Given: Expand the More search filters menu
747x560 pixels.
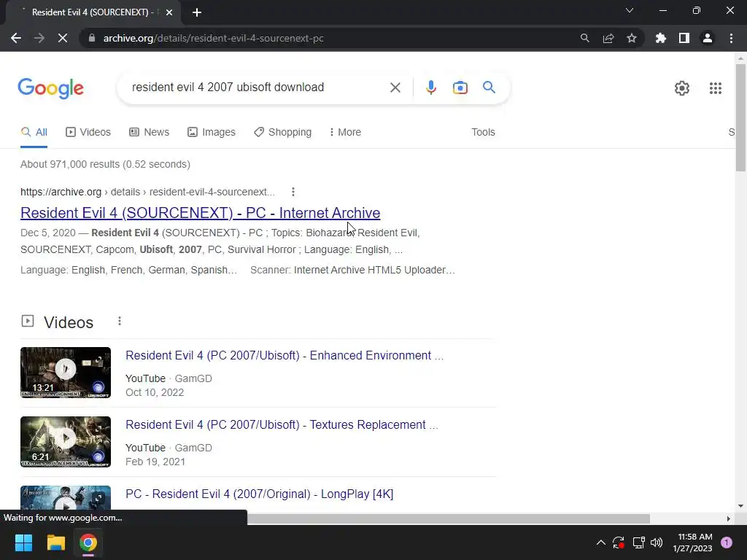Looking at the screenshot, I should click(345, 132).
